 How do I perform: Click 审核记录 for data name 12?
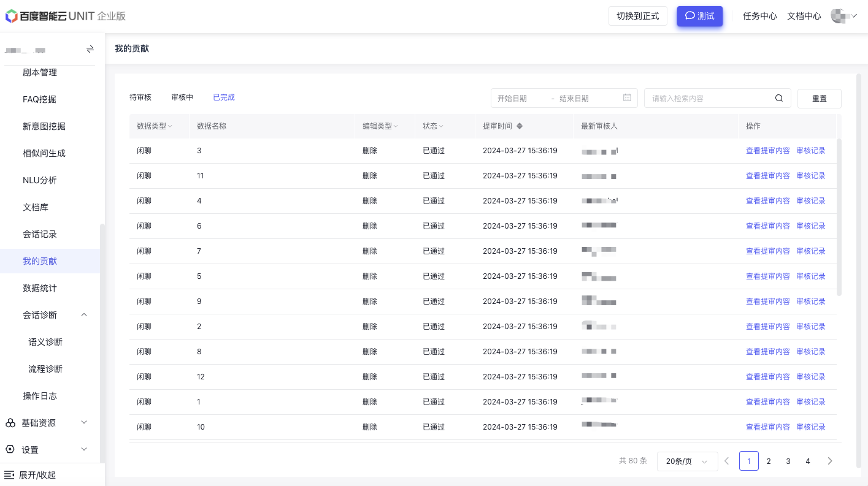click(811, 377)
